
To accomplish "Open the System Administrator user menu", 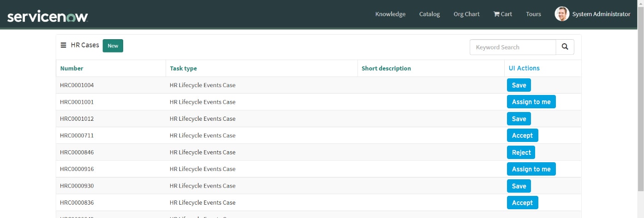I will (601, 14).
